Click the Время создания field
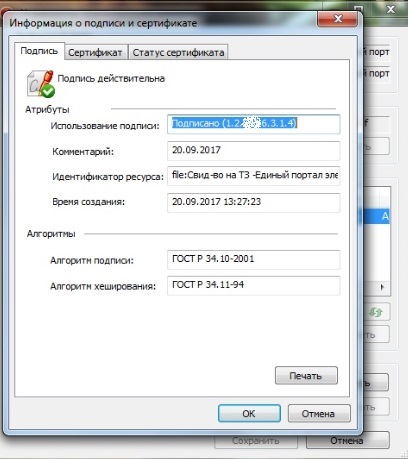Screen dimensions: 408x459 click(254, 202)
